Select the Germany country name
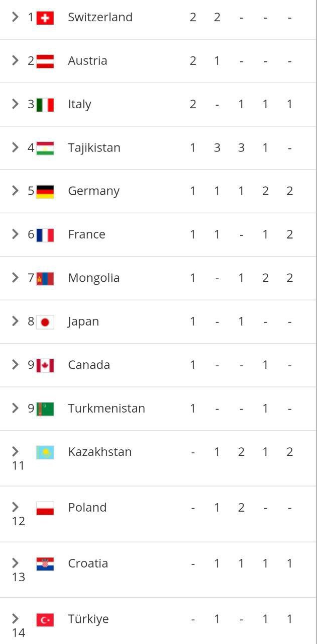The width and height of the screenshot is (317, 644). click(x=93, y=191)
